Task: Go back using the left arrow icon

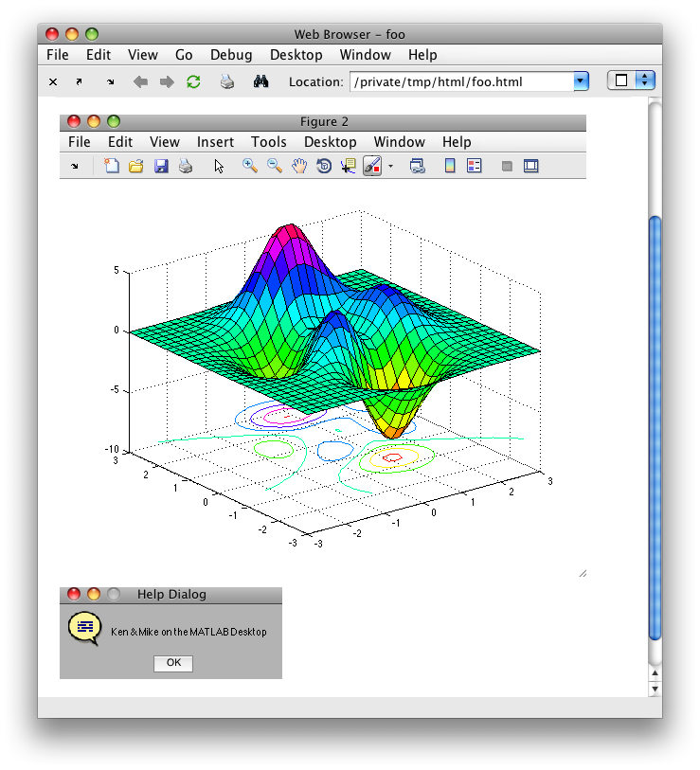Action: [x=140, y=82]
